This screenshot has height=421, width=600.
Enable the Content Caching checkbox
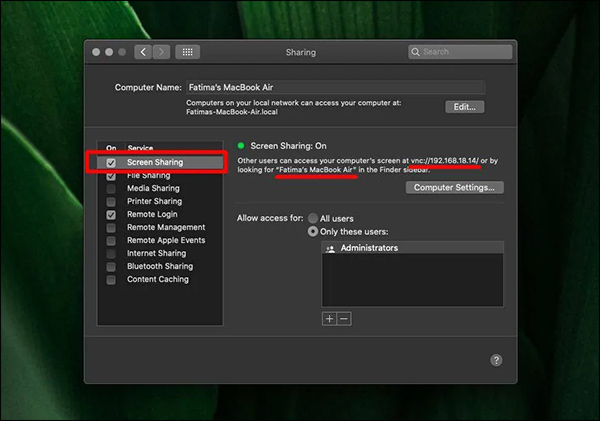point(111,280)
